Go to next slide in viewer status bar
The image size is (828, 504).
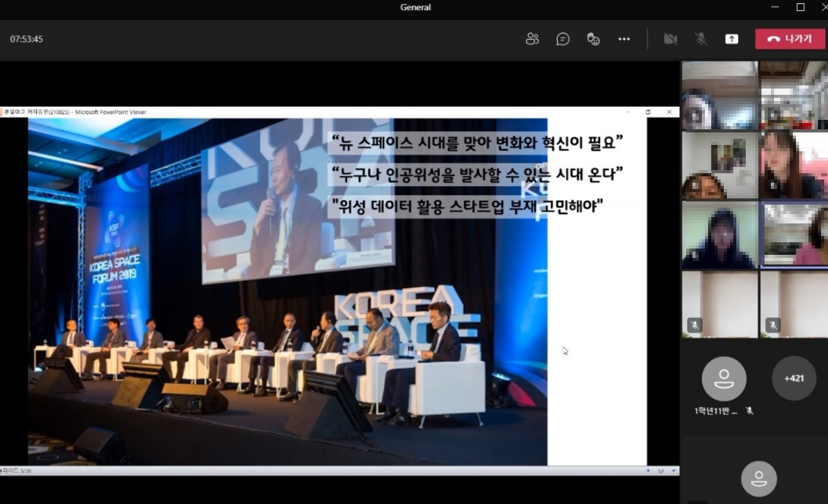tap(674, 470)
